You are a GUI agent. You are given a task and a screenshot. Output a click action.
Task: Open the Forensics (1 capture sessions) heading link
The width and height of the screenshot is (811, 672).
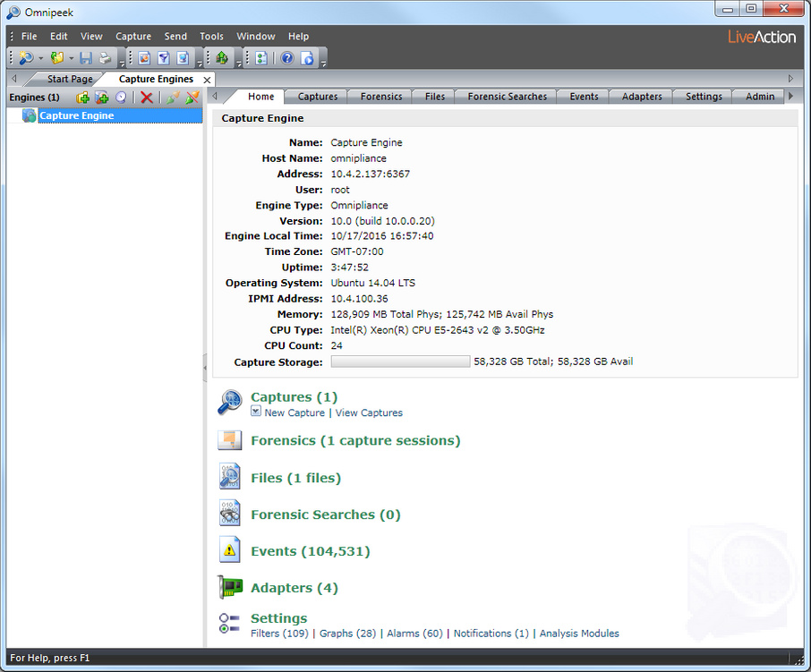pyautogui.click(x=355, y=440)
